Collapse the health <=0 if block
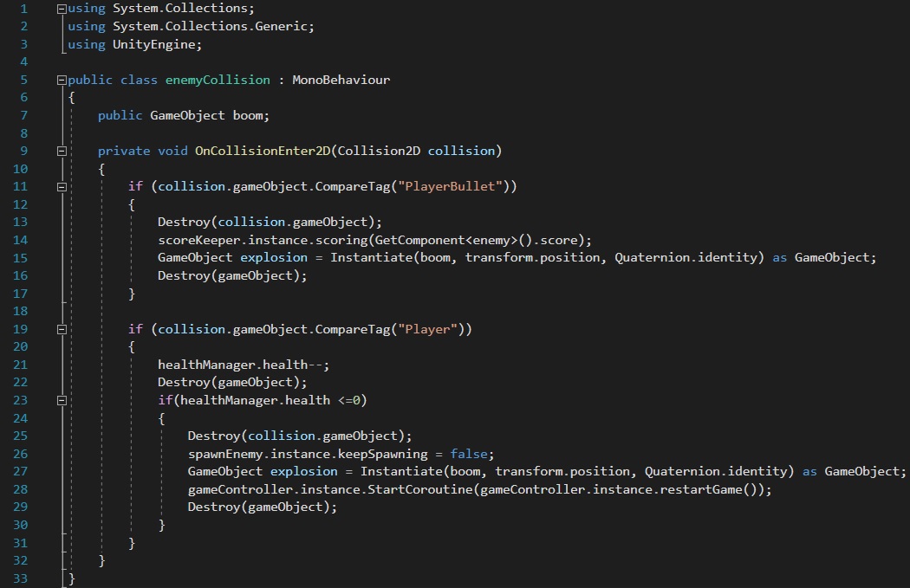The width and height of the screenshot is (910, 588). click(61, 400)
